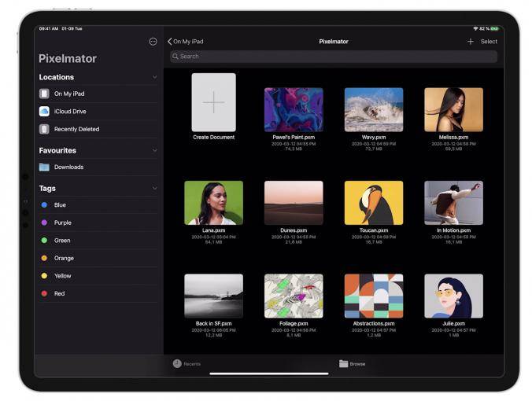
Task: Switch to the Browse tab
Action: [x=353, y=364]
